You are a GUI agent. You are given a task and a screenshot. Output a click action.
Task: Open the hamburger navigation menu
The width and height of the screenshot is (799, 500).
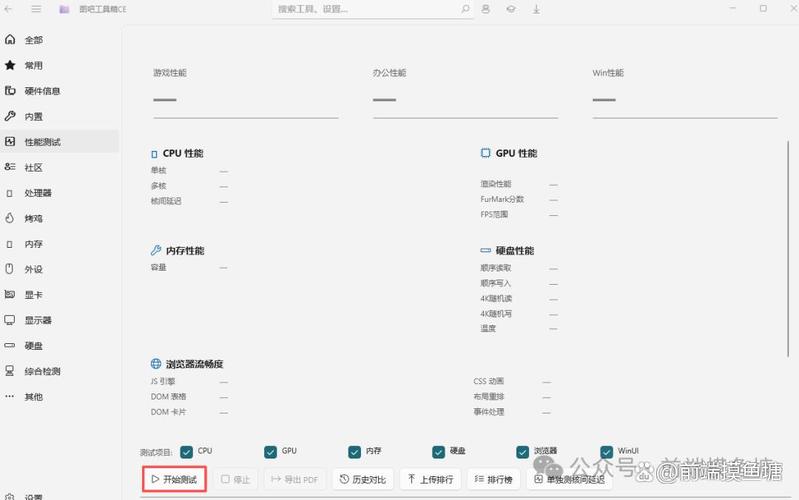tap(36, 9)
